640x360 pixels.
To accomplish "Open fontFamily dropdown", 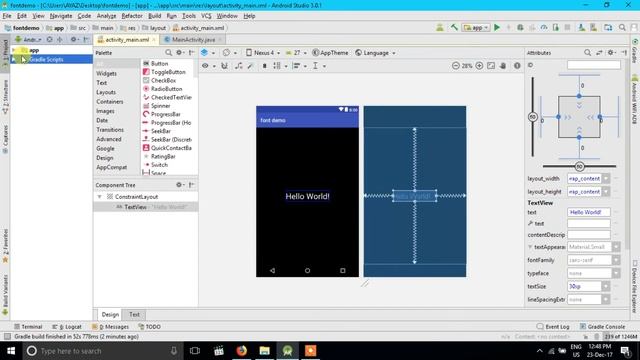I will pos(616,260).
